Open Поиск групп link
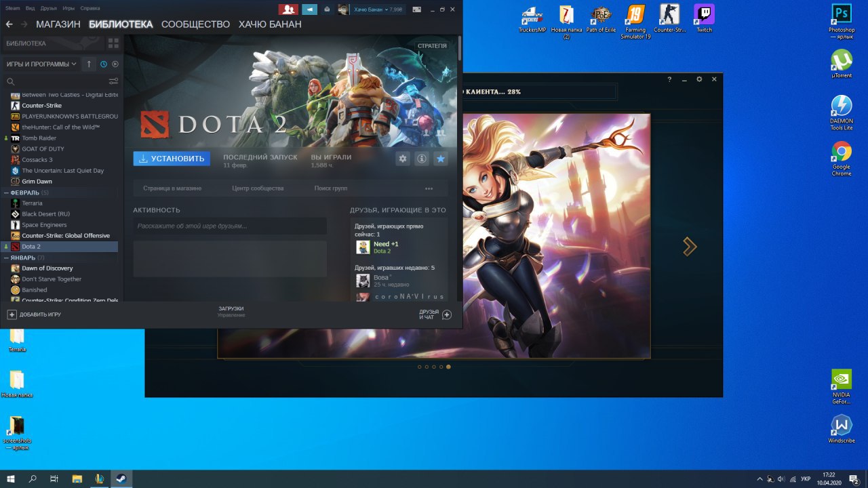 [x=331, y=188]
